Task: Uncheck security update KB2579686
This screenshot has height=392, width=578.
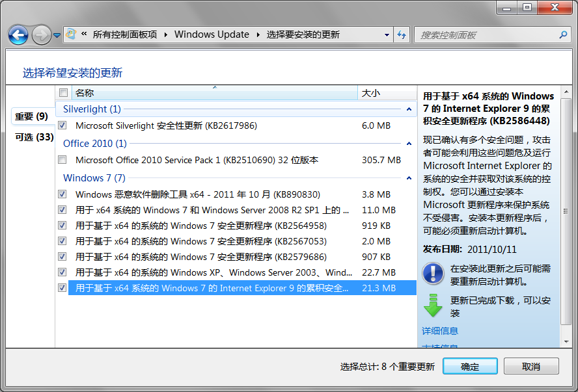Action: 62,257
